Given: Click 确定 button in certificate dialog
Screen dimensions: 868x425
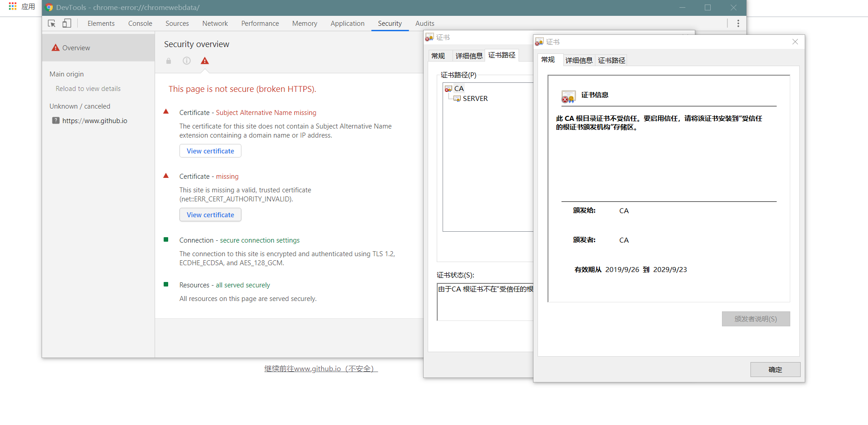Looking at the screenshot, I should [x=775, y=369].
